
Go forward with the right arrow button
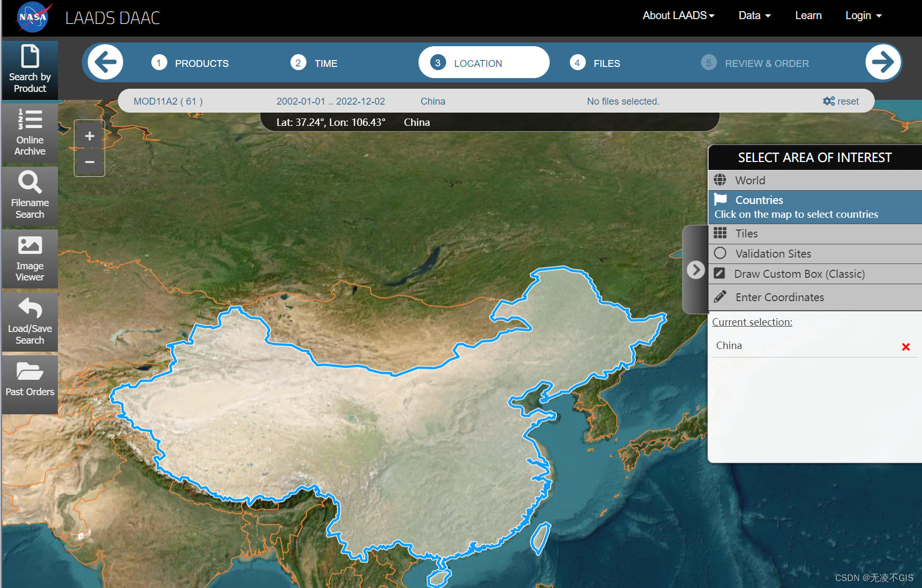click(x=883, y=62)
